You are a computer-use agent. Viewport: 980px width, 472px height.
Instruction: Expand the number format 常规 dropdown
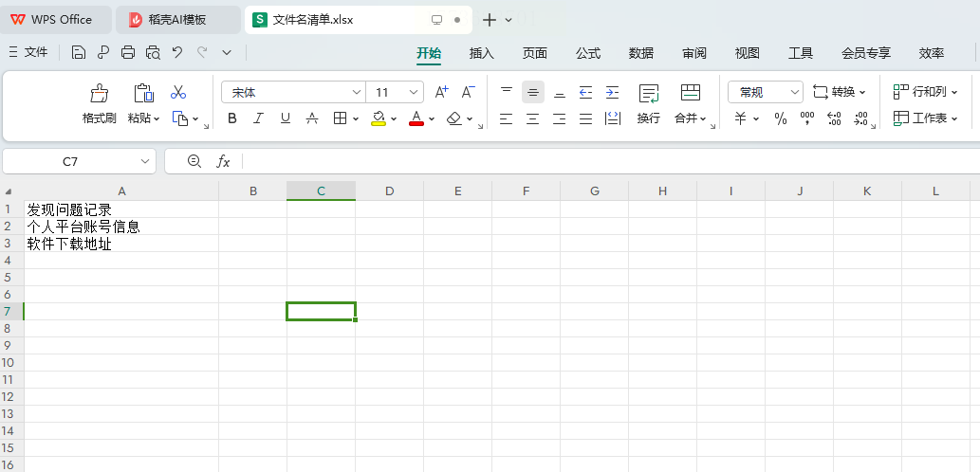click(794, 92)
